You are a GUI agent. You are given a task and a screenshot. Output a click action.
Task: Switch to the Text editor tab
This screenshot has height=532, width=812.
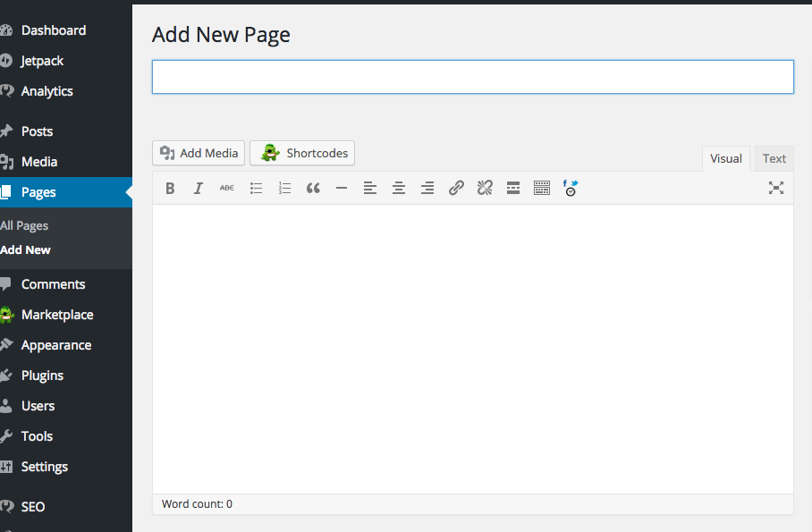click(774, 158)
